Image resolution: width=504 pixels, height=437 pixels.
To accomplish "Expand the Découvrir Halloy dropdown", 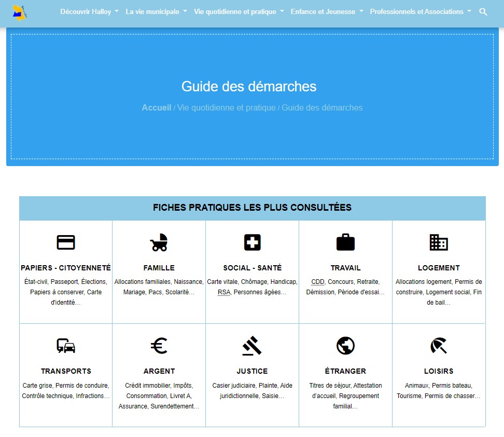I will [89, 11].
